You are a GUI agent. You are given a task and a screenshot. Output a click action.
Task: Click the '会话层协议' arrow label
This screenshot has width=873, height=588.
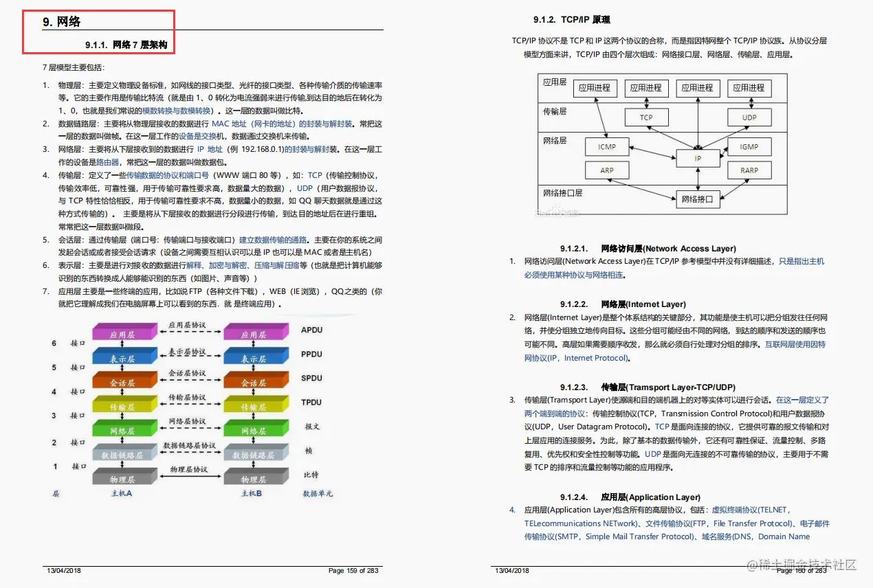pos(187,374)
